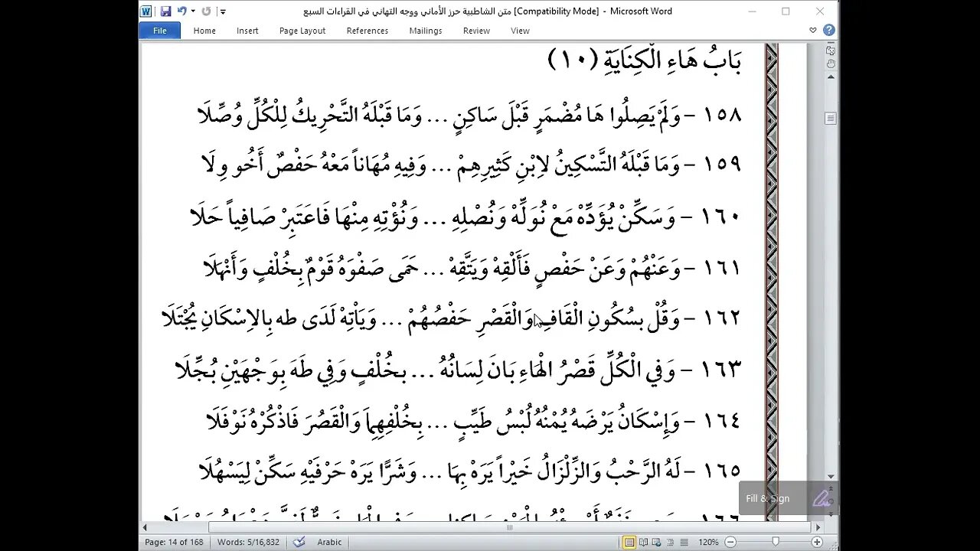Change the language from Arabic in status bar
This screenshot has height=551, width=980.
(329, 542)
